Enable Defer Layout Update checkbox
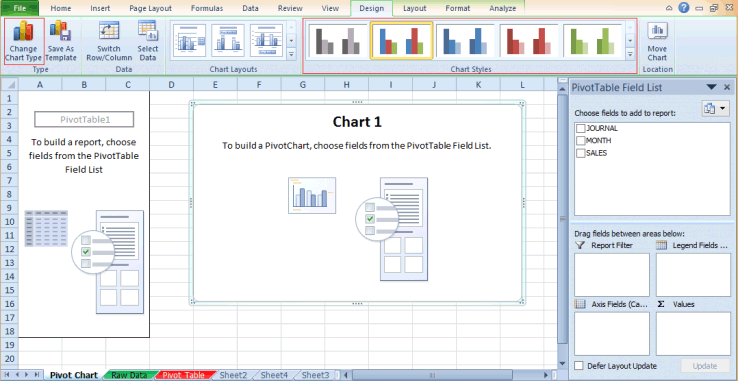The width and height of the screenshot is (738, 381). tap(579, 366)
